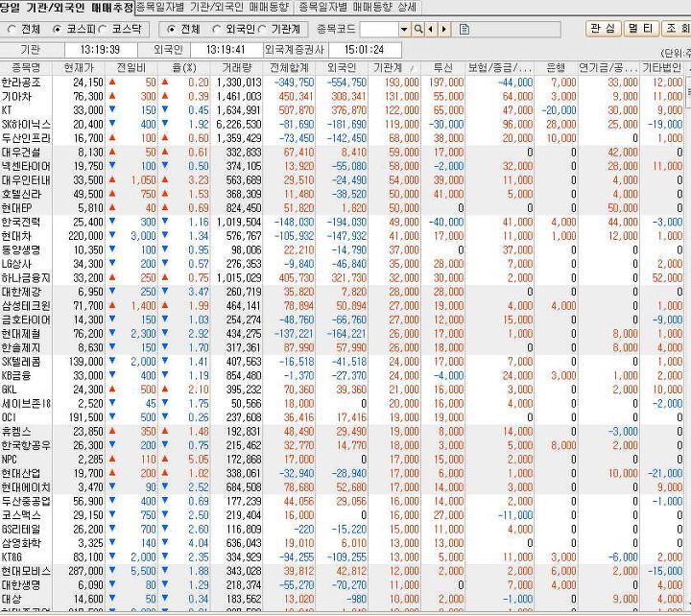
Task: Click the previous stock arrow icon
Action: tap(431, 30)
